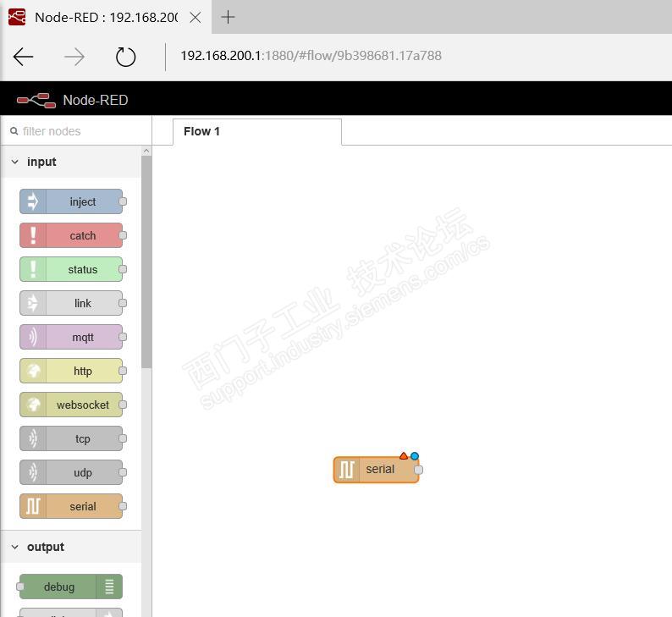The height and width of the screenshot is (617, 672).
Task: Click the serial canvas node output port
Action: coord(419,470)
